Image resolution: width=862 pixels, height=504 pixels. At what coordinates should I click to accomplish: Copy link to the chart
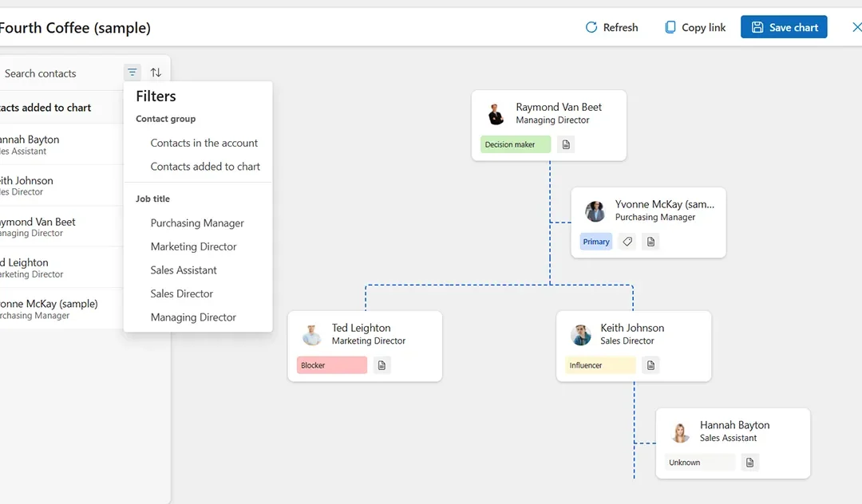[695, 27]
